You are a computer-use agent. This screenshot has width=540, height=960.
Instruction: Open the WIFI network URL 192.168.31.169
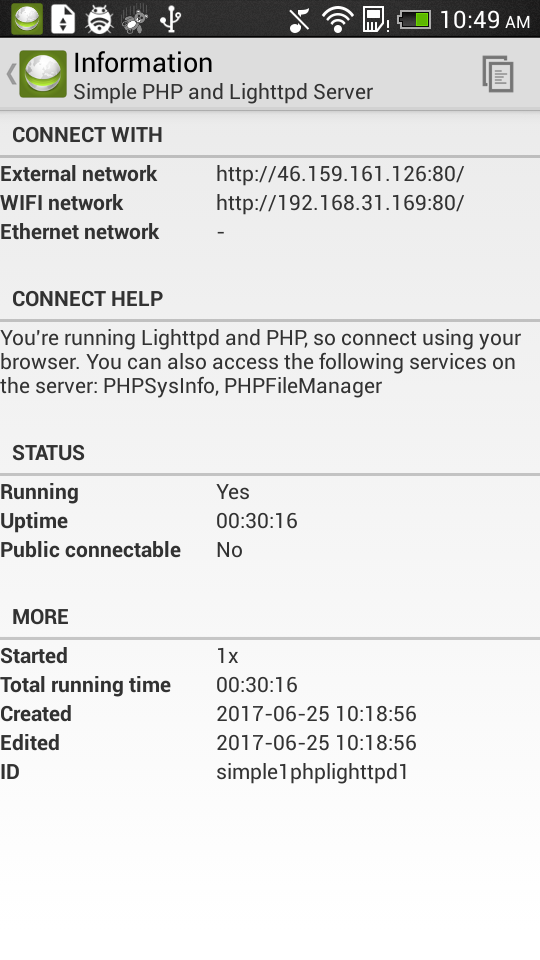coord(340,203)
